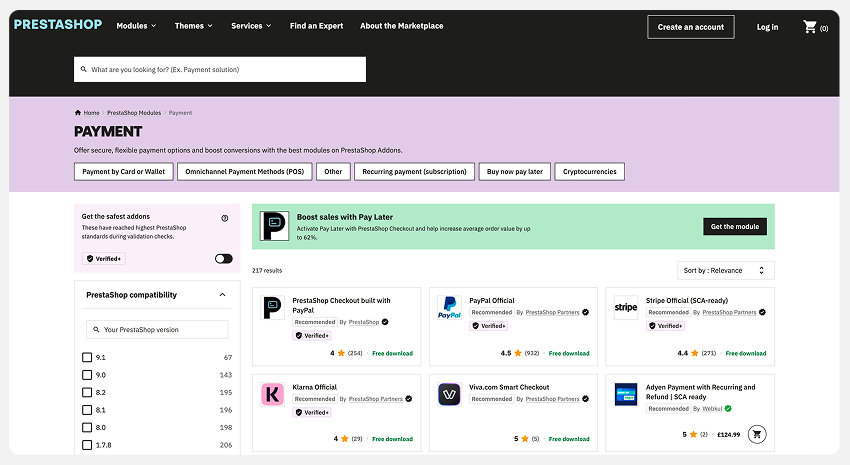Filter by Recurring payment (subscription)
850x465 pixels.
pos(414,171)
